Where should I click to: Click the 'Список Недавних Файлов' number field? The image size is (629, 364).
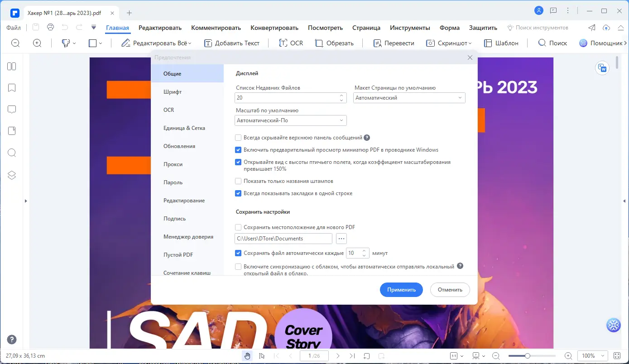[291, 98]
